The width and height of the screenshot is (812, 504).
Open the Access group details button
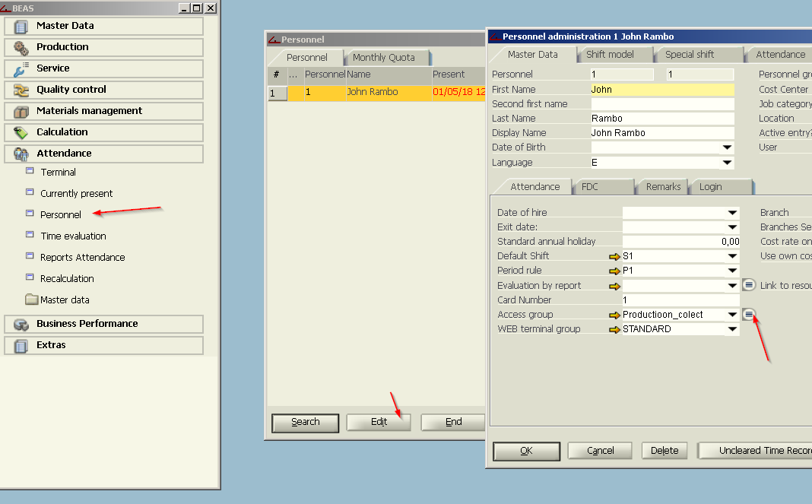point(749,314)
